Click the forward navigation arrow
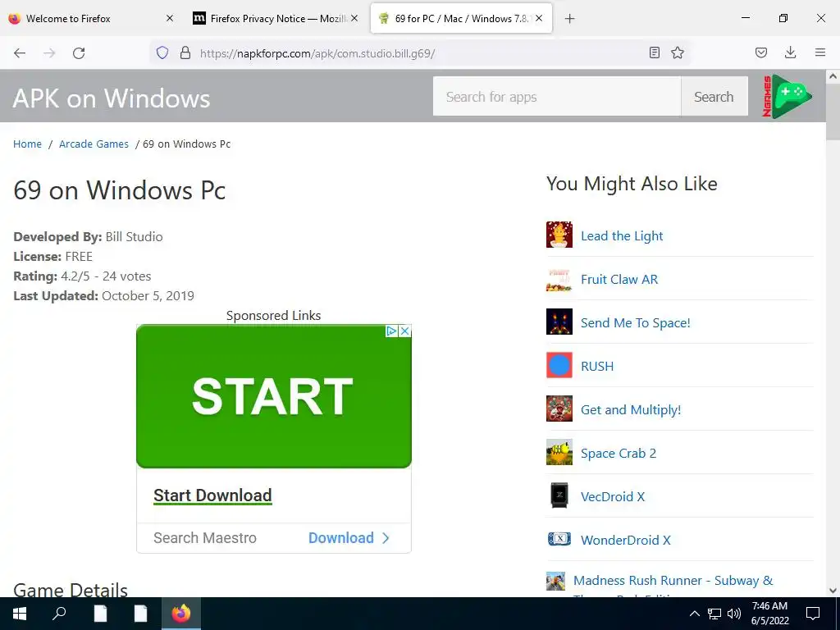The image size is (840, 630). 49,53
